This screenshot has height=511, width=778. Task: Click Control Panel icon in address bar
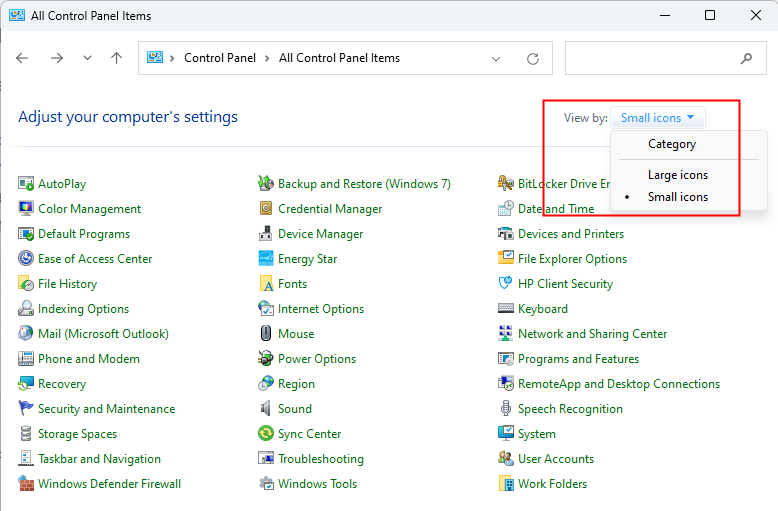point(155,58)
